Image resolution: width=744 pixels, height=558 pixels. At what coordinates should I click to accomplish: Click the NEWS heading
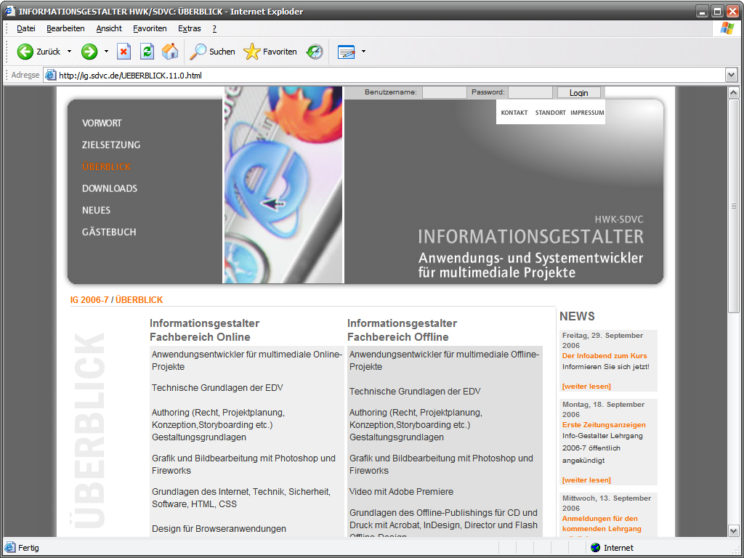point(577,316)
